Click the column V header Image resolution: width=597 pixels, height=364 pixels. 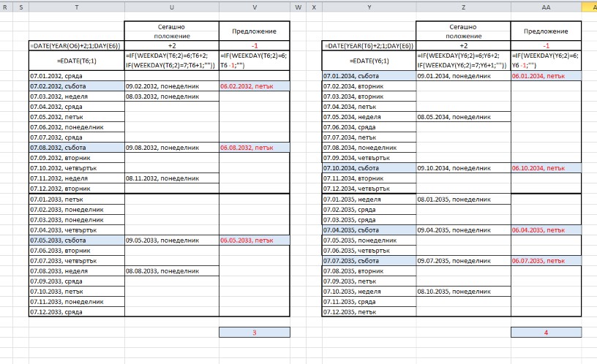[254, 7]
